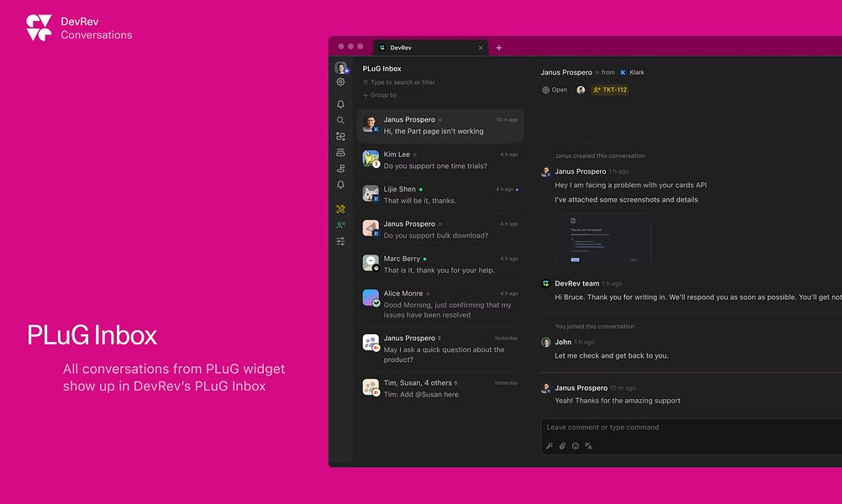Open Marc Berry's conversation
The width and height of the screenshot is (842, 504).
tap(440, 265)
